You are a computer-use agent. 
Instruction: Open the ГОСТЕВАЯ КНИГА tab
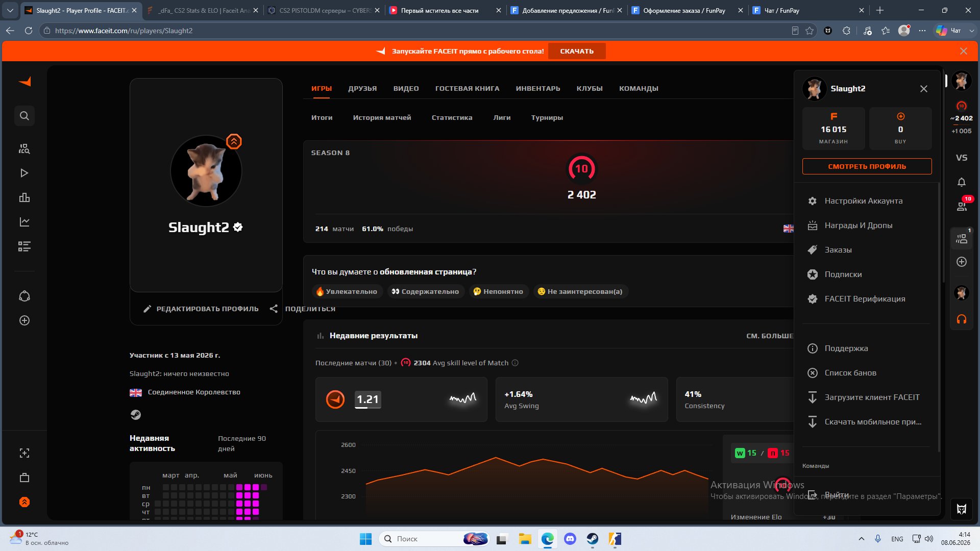pyautogui.click(x=467, y=88)
